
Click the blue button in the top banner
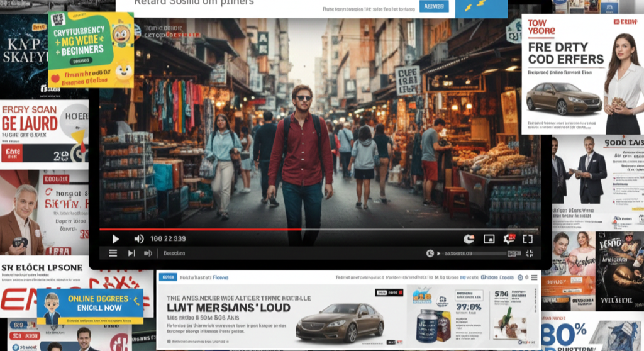coord(434,6)
